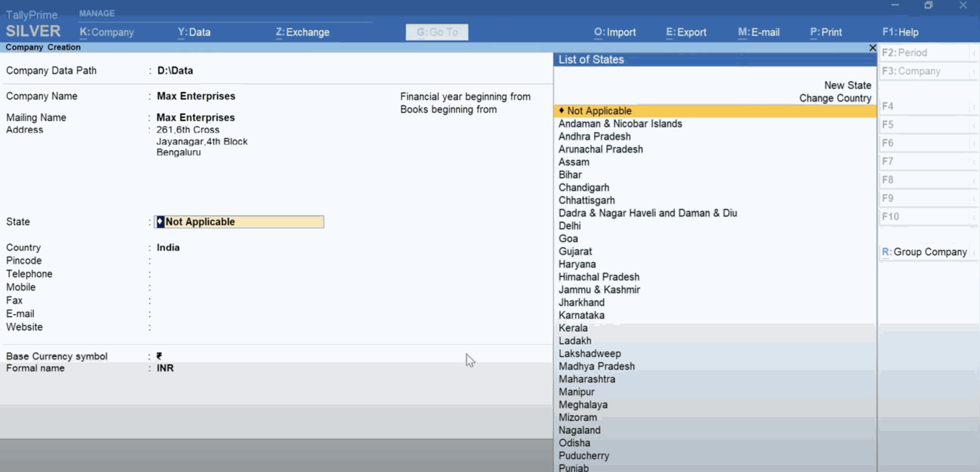Screen dimensions: 980x472
Task: Click the Company Data Path value D:\Data
Action: click(175, 70)
